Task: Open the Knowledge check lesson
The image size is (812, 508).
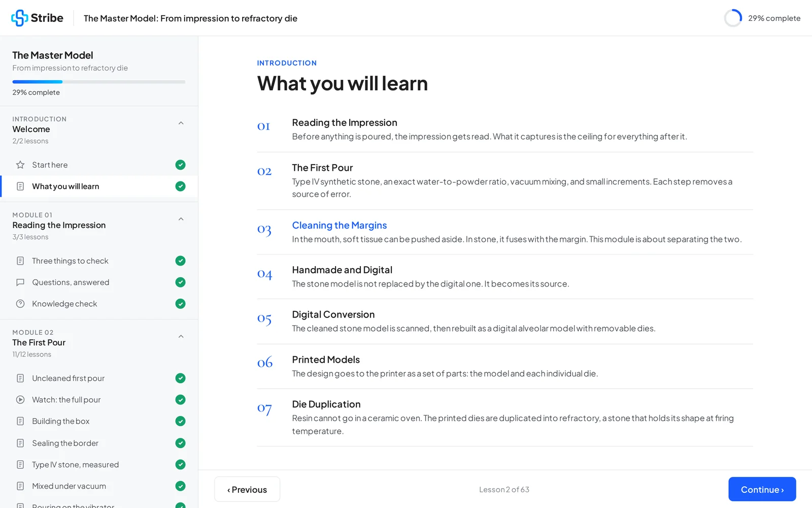Action: (x=99, y=304)
